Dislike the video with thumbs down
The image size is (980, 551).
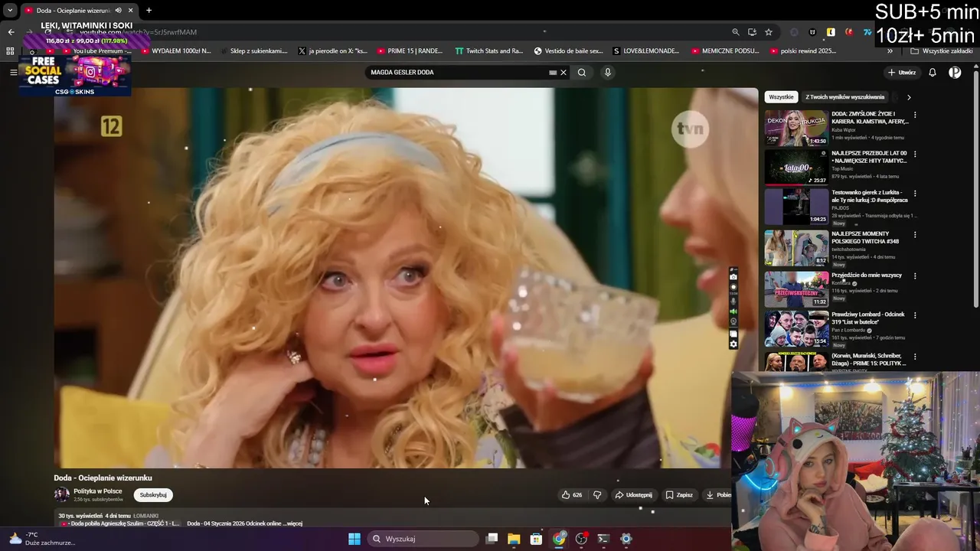point(597,495)
